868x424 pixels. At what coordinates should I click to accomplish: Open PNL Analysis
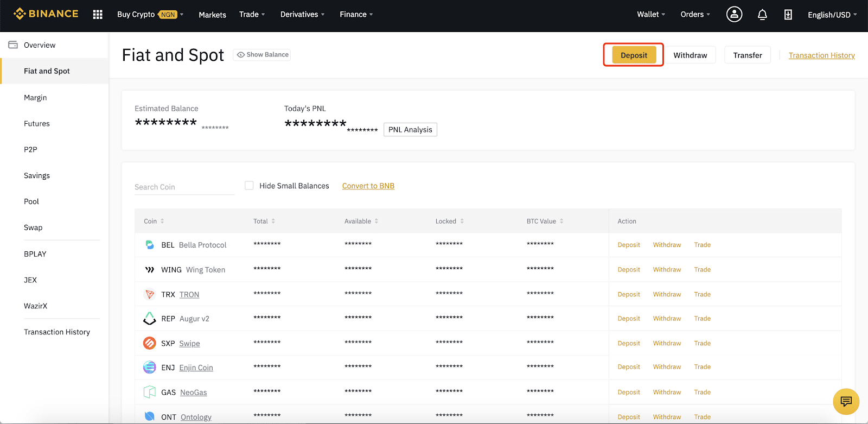pos(410,130)
